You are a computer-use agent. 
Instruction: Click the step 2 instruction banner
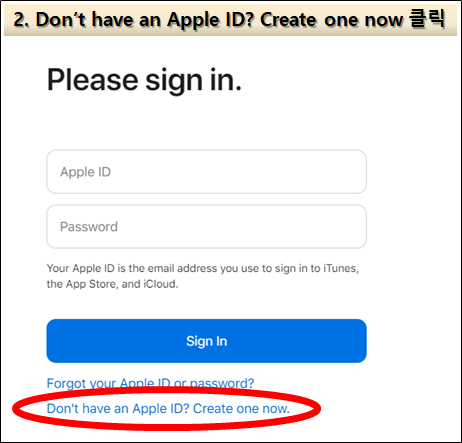pos(230,20)
